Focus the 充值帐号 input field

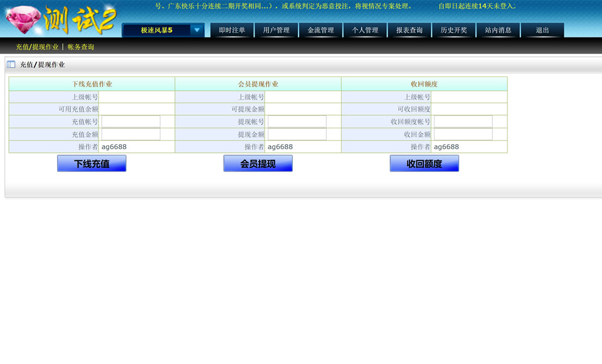point(131,122)
